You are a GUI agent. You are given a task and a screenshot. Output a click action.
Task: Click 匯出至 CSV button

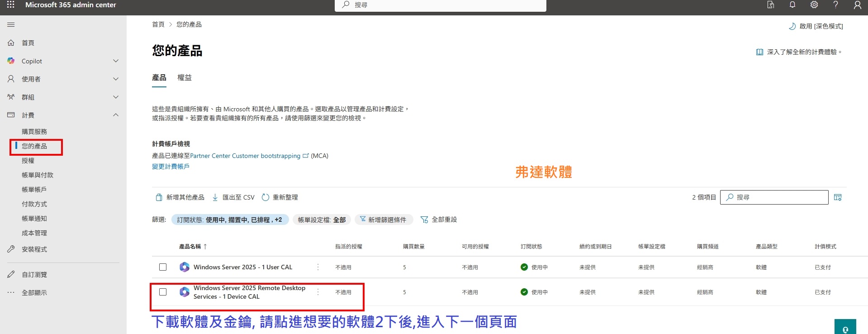pos(233,197)
